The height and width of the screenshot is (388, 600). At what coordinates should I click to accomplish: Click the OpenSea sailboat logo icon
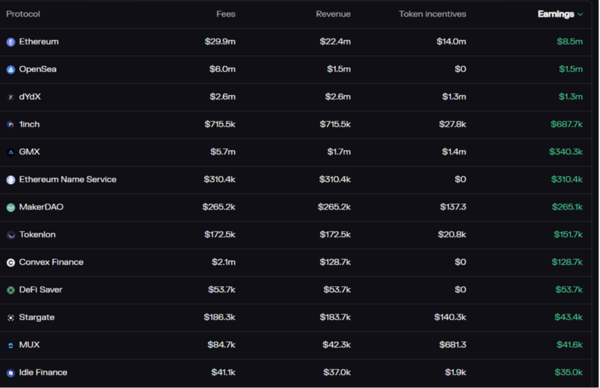point(11,70)
